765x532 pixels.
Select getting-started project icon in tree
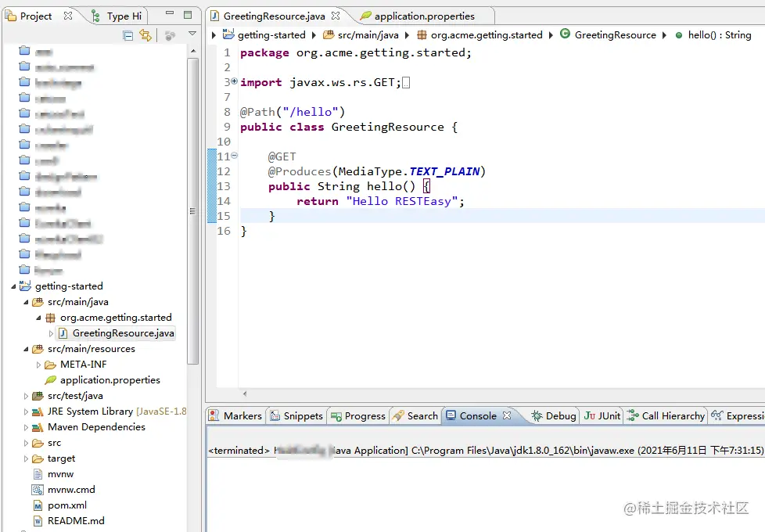[25, 286]
